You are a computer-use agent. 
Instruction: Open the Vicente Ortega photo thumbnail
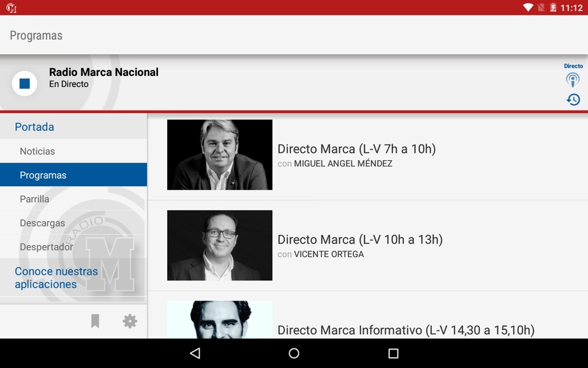coord(220,245)
